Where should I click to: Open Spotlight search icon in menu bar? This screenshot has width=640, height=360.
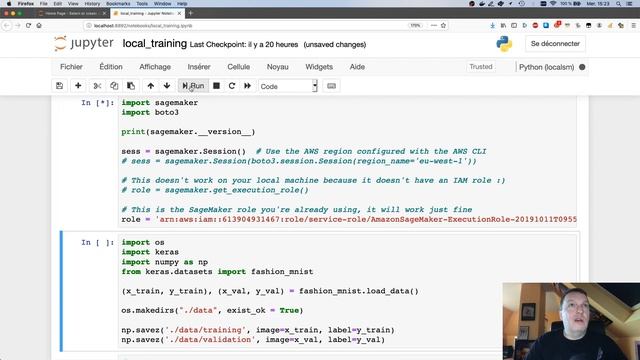pyautogui.click(x=619, y=3)
